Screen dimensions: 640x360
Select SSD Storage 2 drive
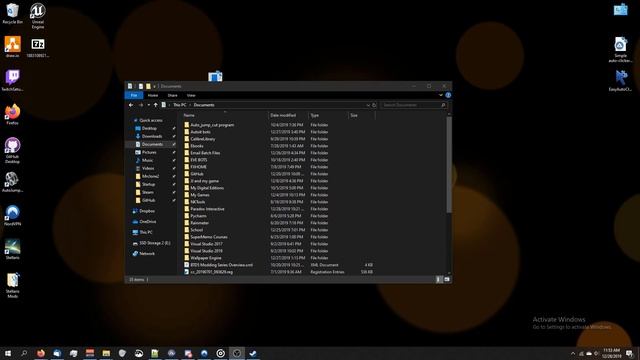coord(154,243)
